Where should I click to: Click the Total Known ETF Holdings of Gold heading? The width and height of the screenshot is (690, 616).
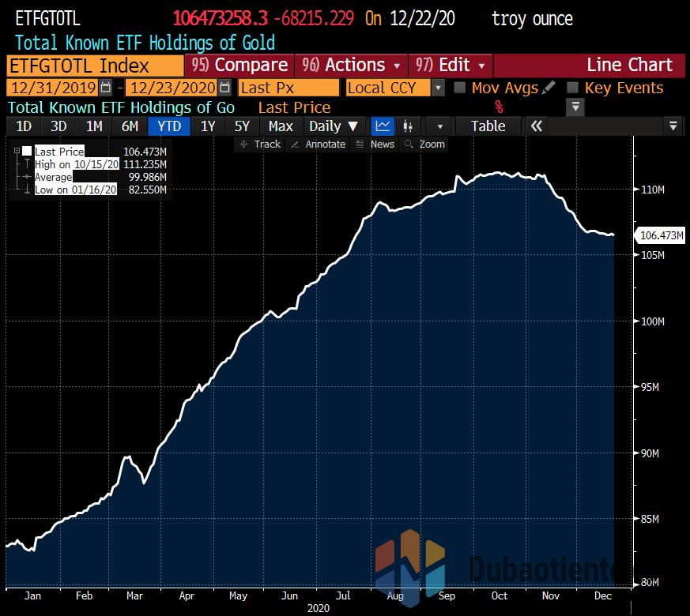tap(145, 43)
